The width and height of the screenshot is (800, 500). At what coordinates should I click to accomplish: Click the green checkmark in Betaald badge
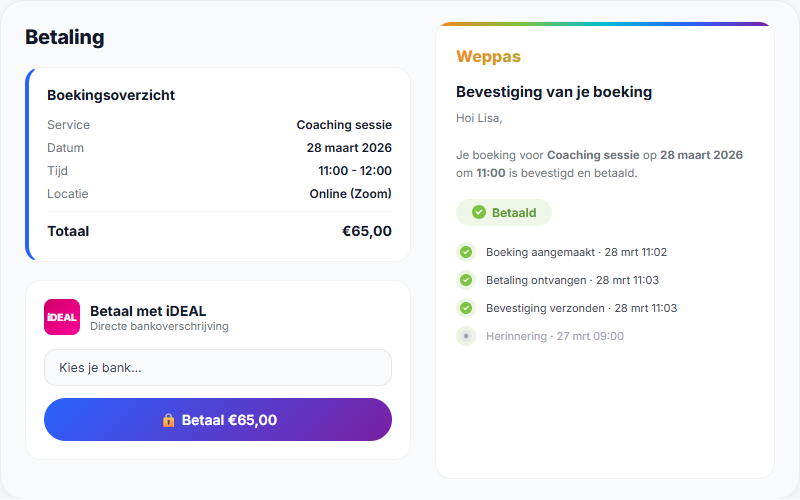pyautogui.click(x=479, y=212)
